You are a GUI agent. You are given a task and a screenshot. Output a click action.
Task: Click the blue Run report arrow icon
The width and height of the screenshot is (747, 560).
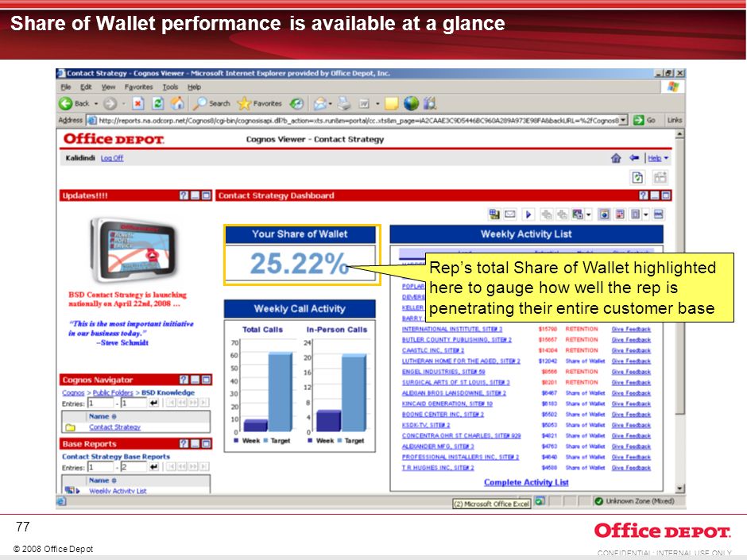tap(528, 214)
